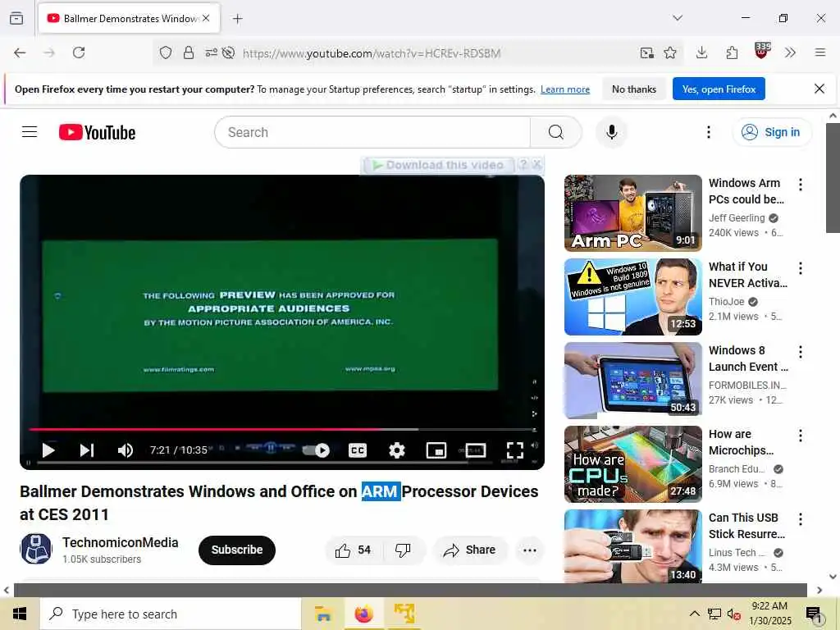The height and width of the screenshot is (630, 840).
Task: Share this video
Action: coord(470,550)
